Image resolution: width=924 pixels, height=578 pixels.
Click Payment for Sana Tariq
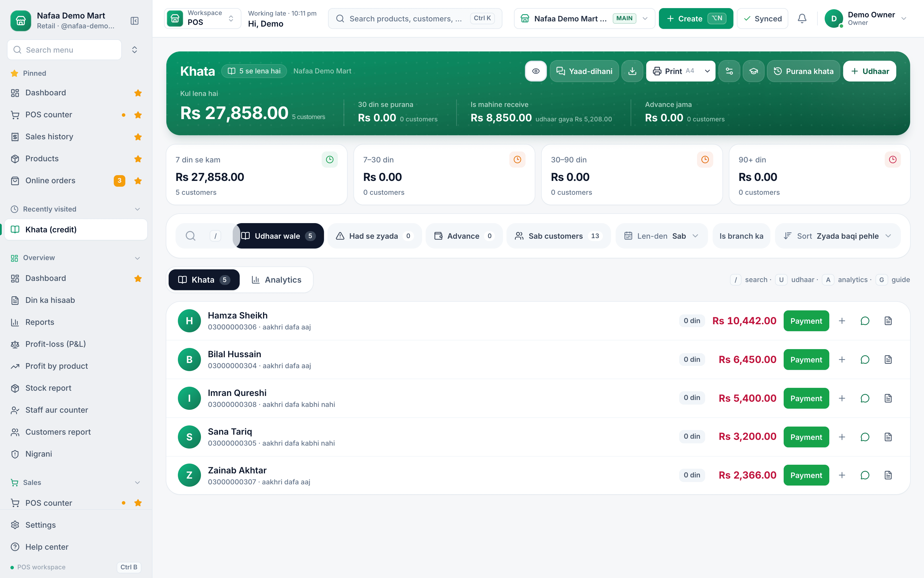(806, 437)
